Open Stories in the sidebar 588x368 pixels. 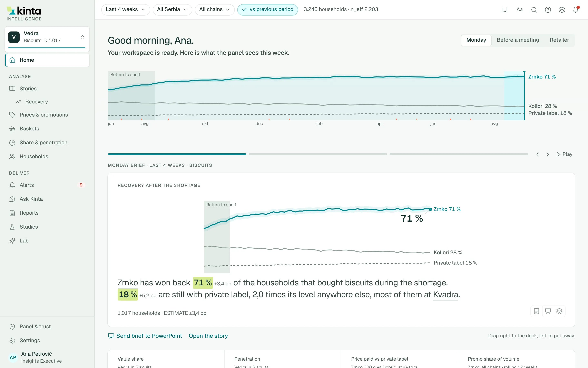tap(47, 89)
